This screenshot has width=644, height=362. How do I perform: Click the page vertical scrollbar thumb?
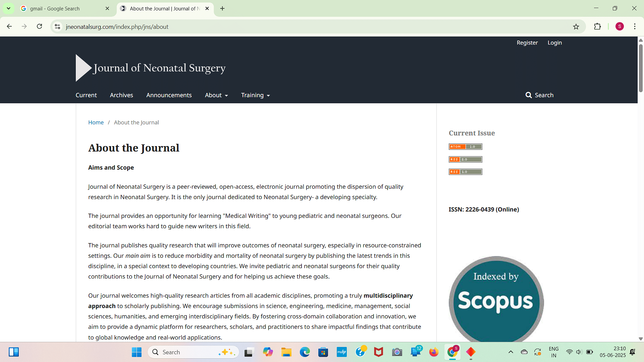tap(641, 68)
